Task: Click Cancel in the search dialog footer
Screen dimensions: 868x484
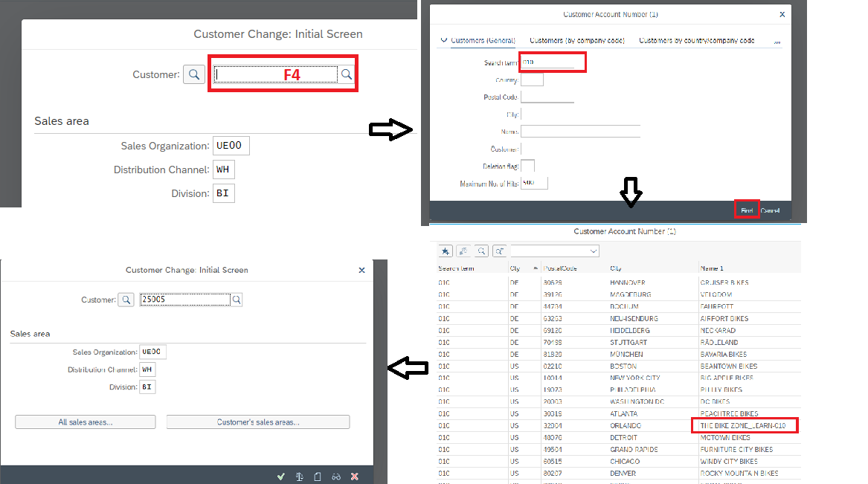Action: pos(770,210)
